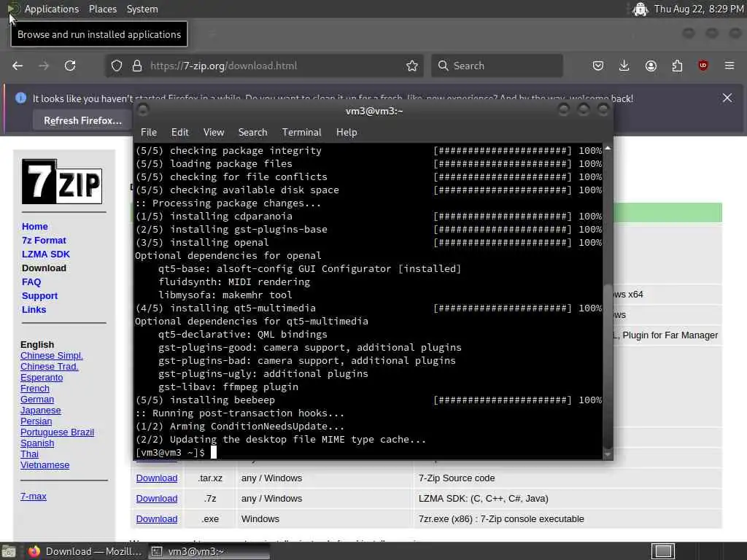The image size is (747, 560).
Task: Switch language to Vietnamese
Action: click(x=44, y=465)
